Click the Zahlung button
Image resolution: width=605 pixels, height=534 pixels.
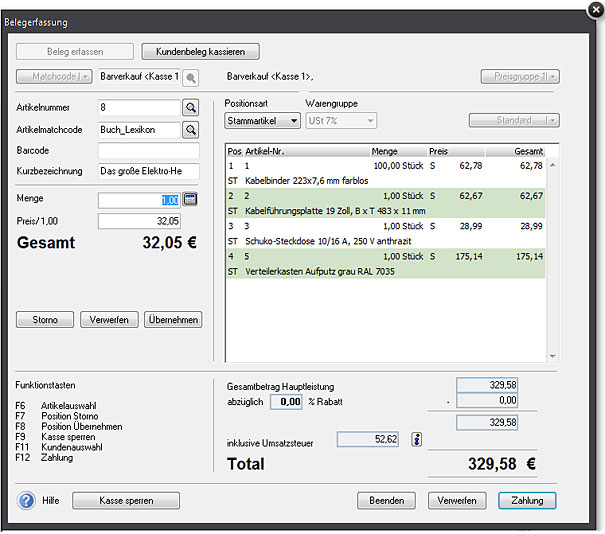coord(527,500)
